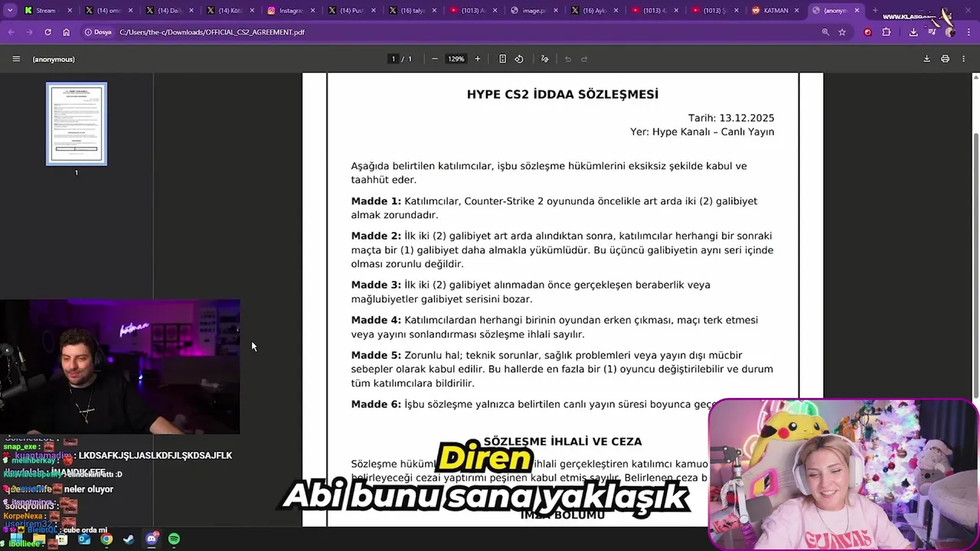Click the PDF vertical scrollbar
The image size is (980, 551).
[x=975, y=264]
